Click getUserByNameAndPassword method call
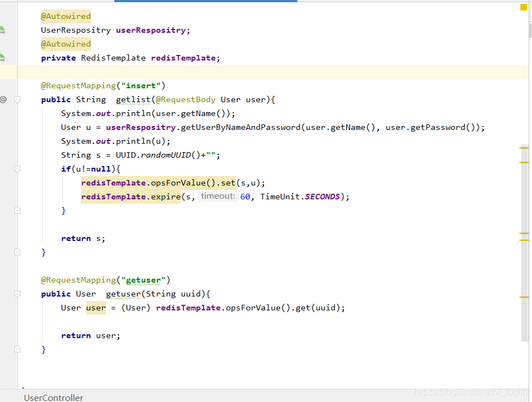The height and width of the screenshot is (402, 532). tap(241, 127)
